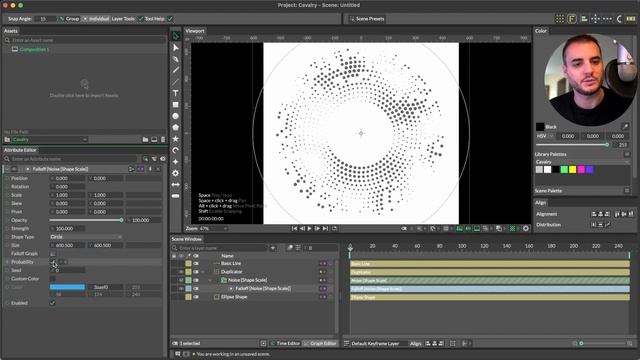
Task: Play the animation in the viewport
Action: (309, 229)
